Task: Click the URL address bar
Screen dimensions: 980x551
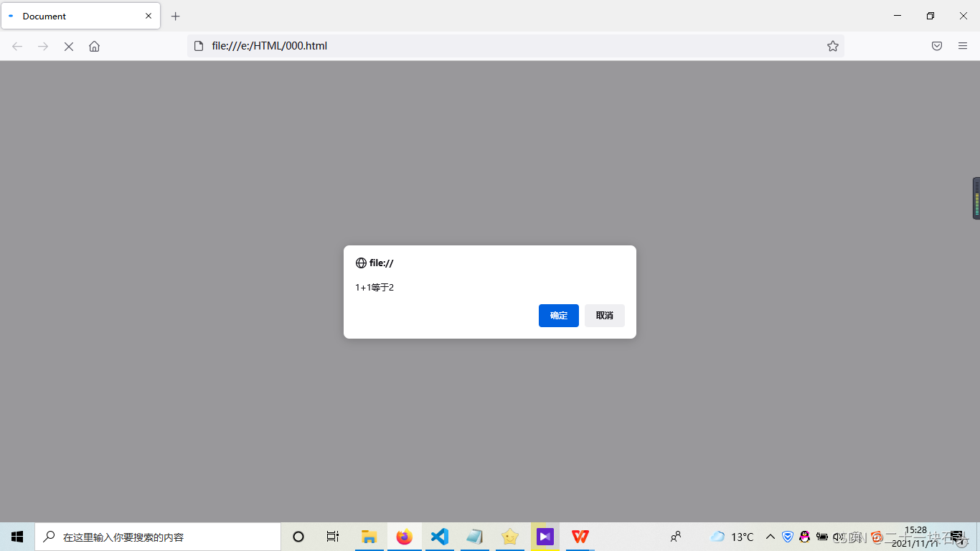Action: (515, 46)
